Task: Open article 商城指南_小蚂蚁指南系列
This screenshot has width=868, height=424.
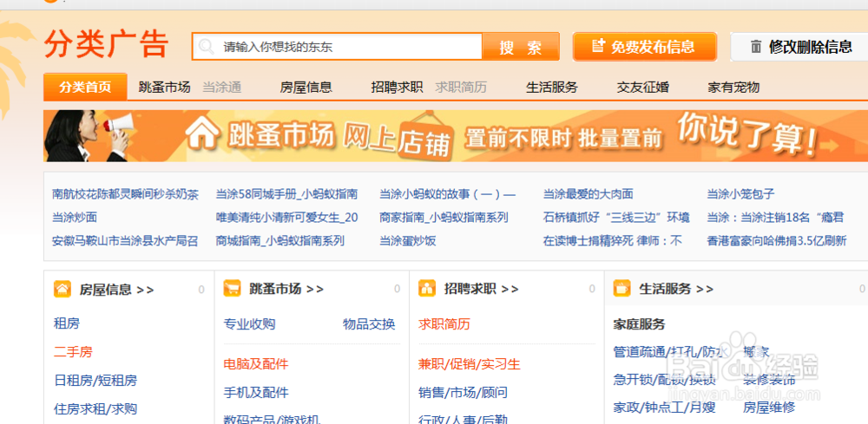Action: click(280, 240)
